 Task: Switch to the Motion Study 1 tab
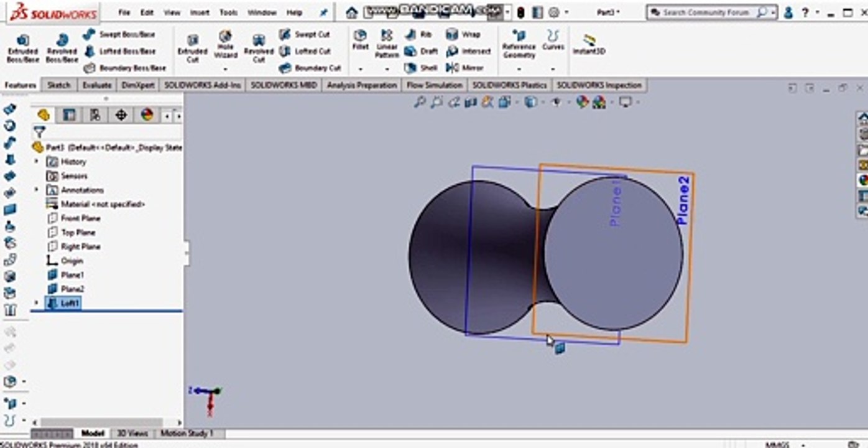187,433
